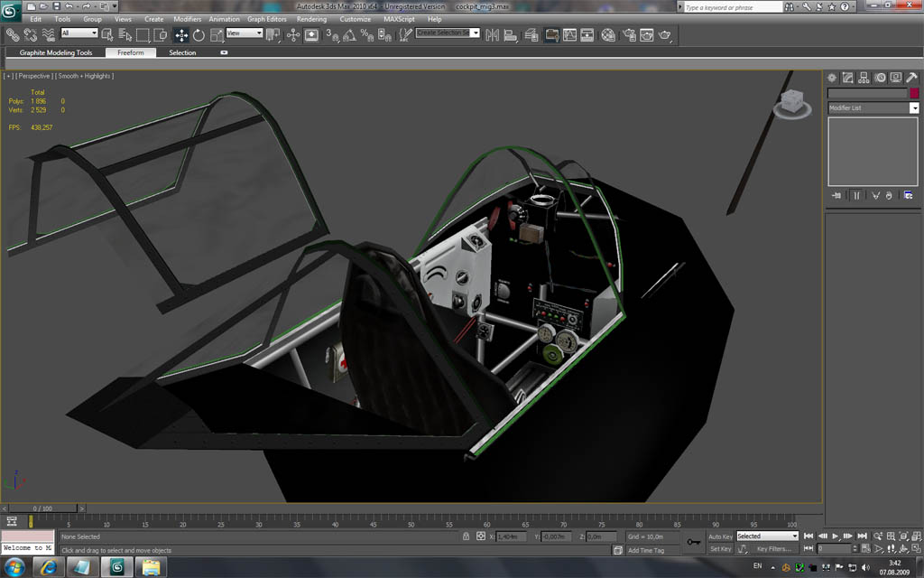This screenshot has width=924, height=578.
Task: Click the Select by Name icon
Action: point(125,35)
